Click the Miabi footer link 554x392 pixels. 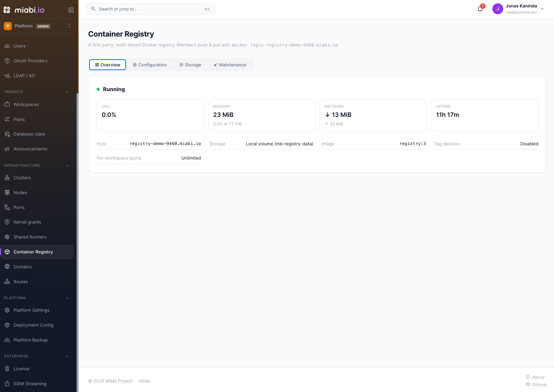coord(145,381)
